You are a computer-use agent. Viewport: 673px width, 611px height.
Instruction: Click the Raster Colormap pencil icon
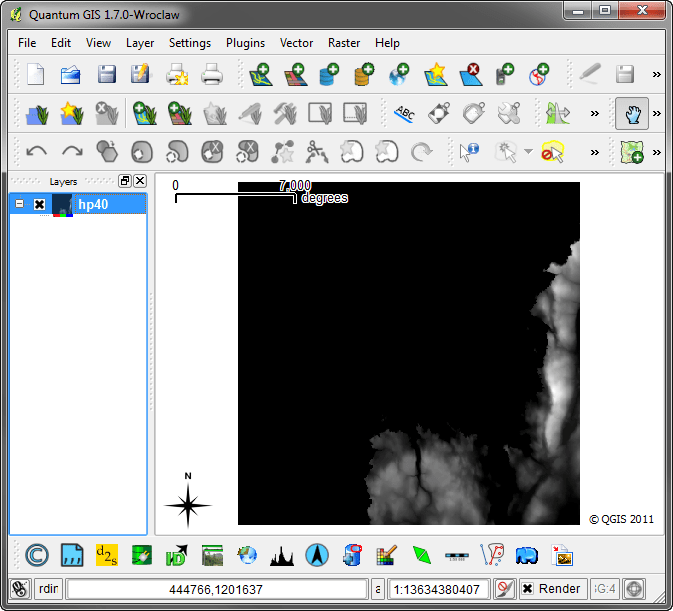[386, 556]
